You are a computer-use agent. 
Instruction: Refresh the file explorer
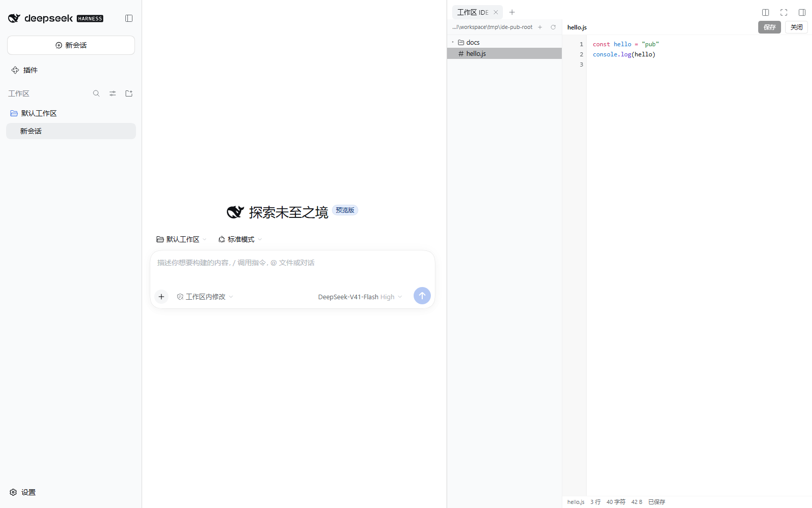tap(553, 27)
